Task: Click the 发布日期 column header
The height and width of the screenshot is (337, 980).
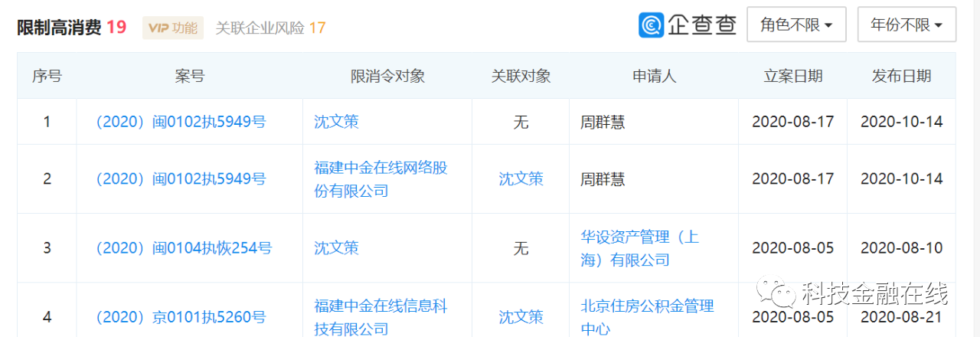Action: [901, 76]
